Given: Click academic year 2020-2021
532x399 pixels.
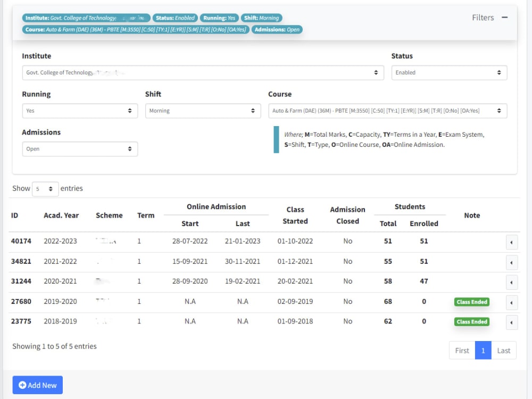Looking at the screenshot, I should (61, 281).
